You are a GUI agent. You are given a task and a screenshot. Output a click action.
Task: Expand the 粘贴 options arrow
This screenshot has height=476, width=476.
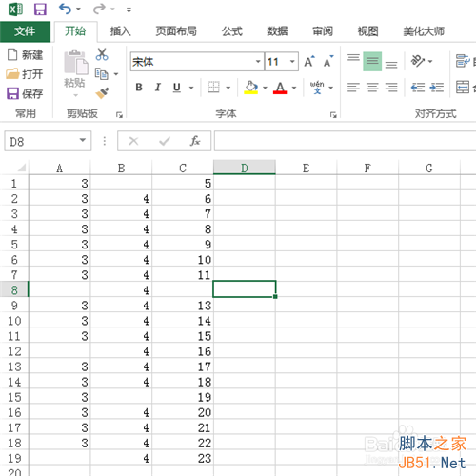tap(75, 95)
